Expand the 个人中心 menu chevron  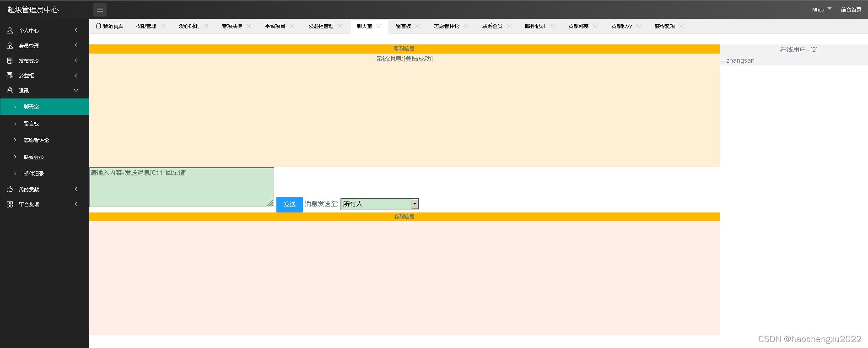[76, 30]
